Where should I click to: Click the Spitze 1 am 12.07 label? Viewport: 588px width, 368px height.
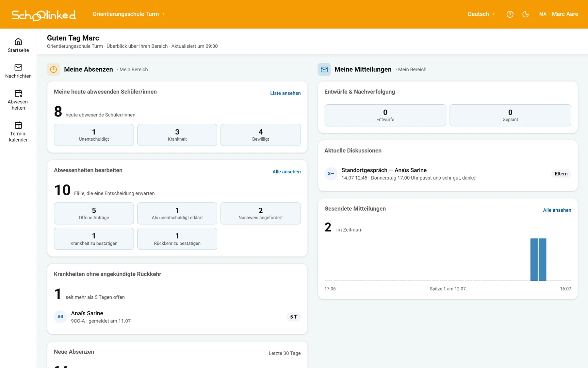click(448, 289)
